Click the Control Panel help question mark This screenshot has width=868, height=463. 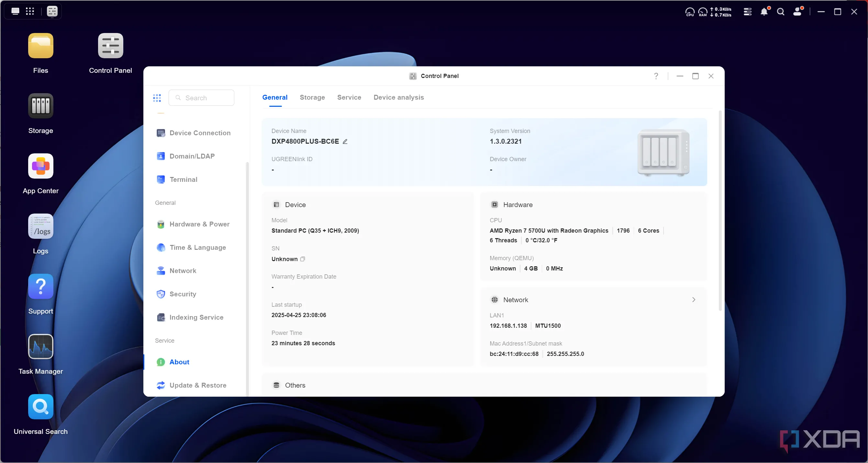tap(656, 76)
